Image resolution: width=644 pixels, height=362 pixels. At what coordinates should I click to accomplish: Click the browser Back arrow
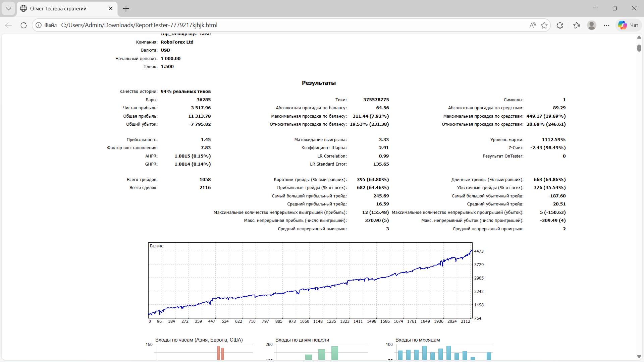click(9, 25)
